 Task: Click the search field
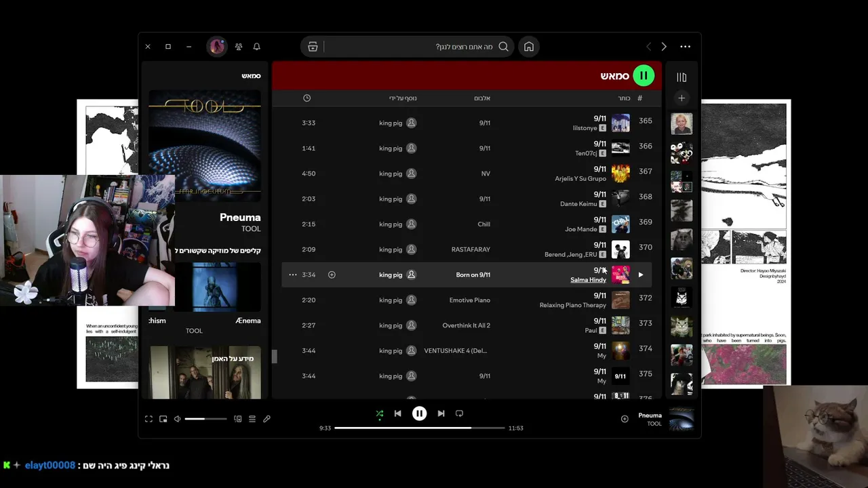tap(408, 47)
